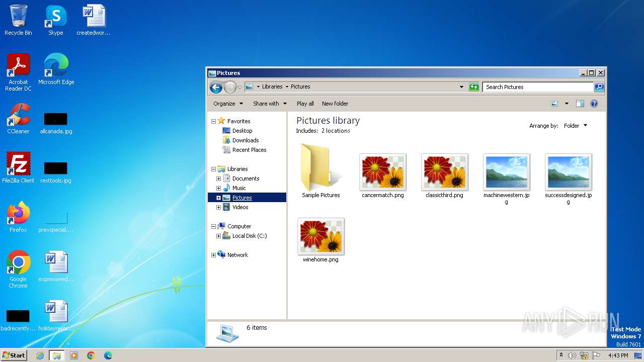The height and width of the screenshot is (362, 644).
Task: Open Edge from the taskbar
Action: pos(108,355)
